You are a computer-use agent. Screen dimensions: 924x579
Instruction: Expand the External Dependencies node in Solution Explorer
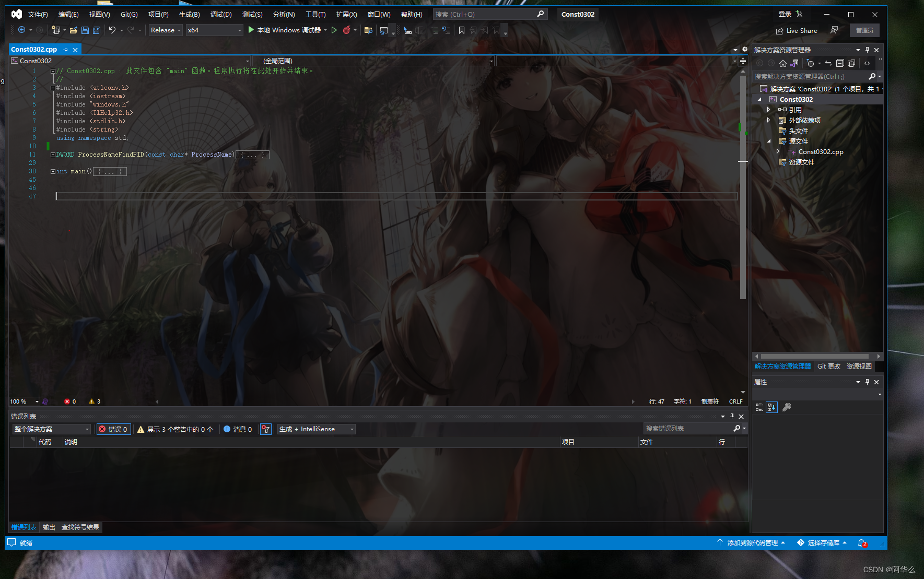coord(768,120)
